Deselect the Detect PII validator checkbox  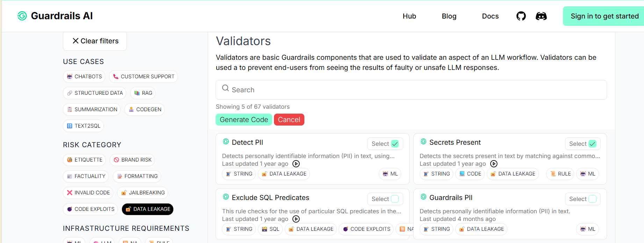[x=395, y=143]
